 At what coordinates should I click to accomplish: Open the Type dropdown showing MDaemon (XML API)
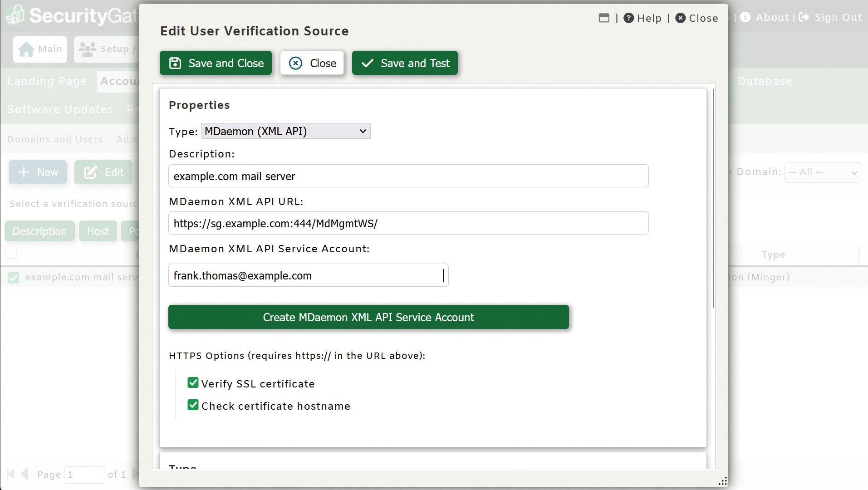285,131
